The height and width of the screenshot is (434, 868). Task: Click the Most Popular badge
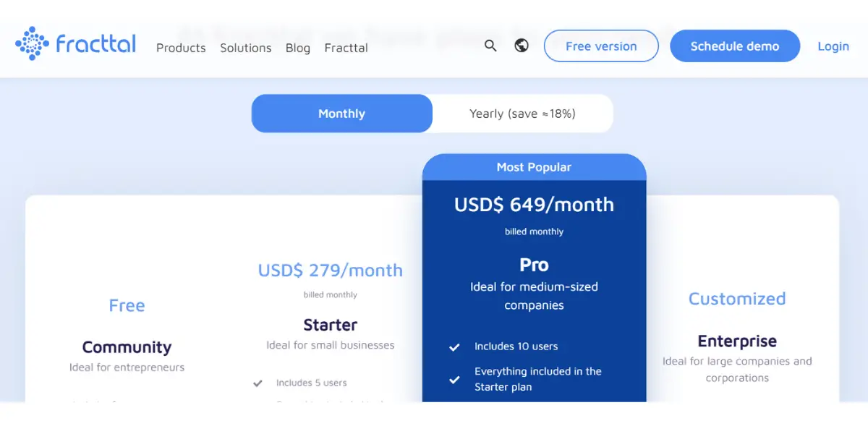tap(534, 167)
